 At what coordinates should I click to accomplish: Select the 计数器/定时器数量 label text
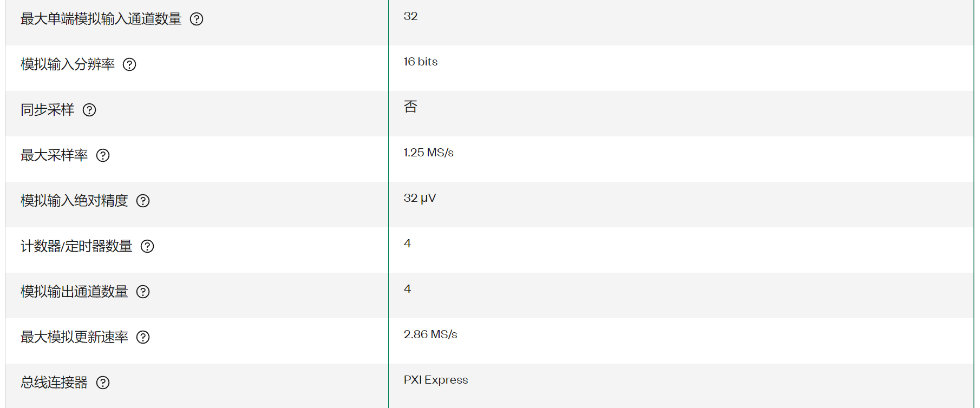[76, 246]
